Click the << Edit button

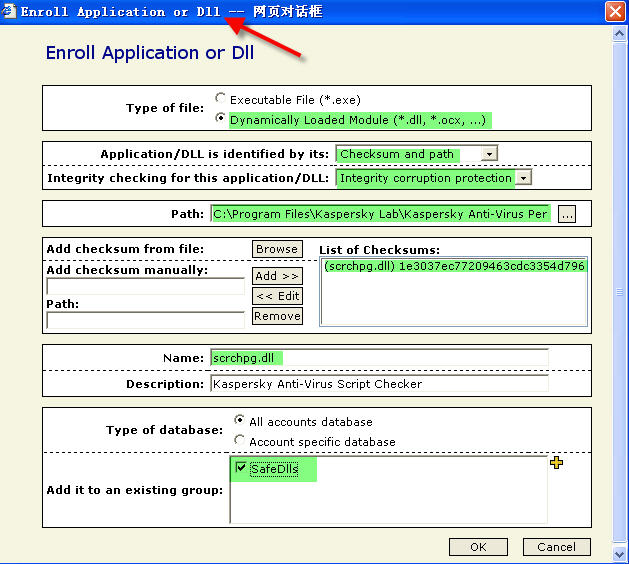pyautogui.click(x=277, y=296)
